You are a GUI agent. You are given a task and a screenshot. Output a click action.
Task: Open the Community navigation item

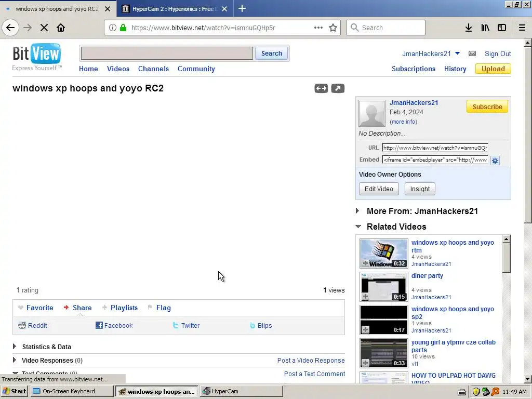196,69
